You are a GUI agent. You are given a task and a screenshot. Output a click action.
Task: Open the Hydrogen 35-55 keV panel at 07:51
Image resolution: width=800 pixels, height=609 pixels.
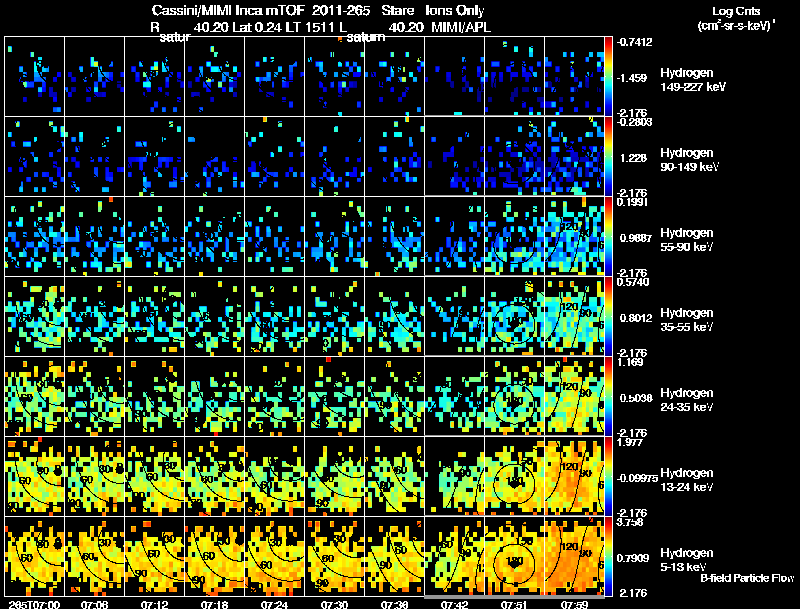(514, 317)
